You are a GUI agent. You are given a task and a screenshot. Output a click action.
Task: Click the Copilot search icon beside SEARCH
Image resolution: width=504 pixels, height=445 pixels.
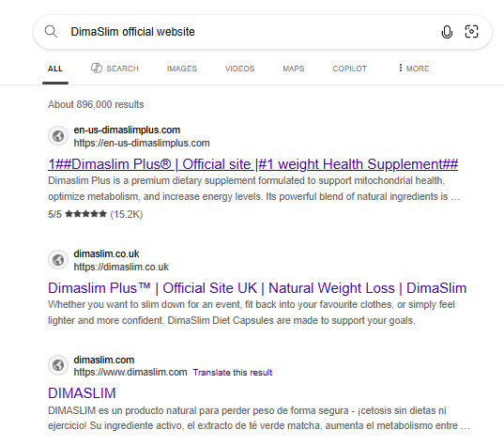click(96, 69)
